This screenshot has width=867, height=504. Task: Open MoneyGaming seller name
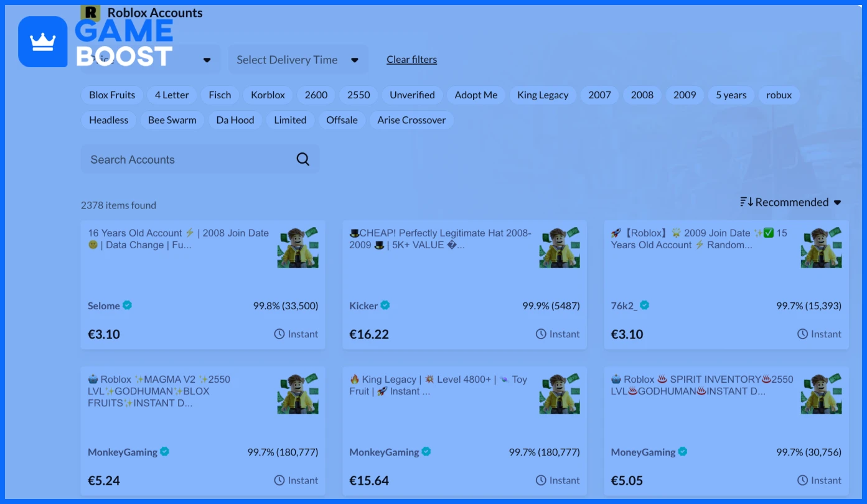643,452
